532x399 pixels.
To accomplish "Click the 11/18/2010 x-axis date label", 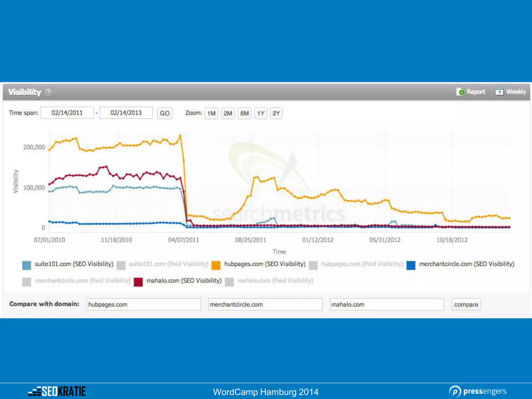I will click(x=116, y=240).
